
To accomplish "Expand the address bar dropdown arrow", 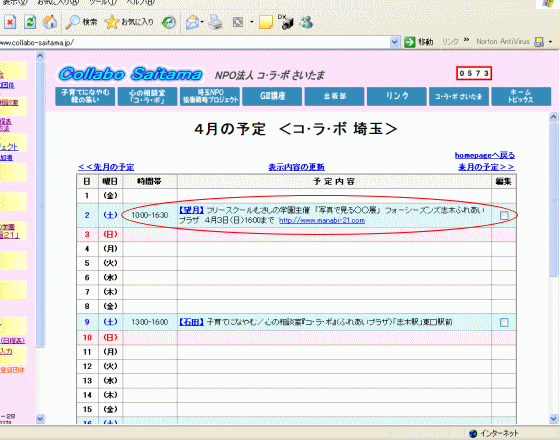I will tap(394, 42).
